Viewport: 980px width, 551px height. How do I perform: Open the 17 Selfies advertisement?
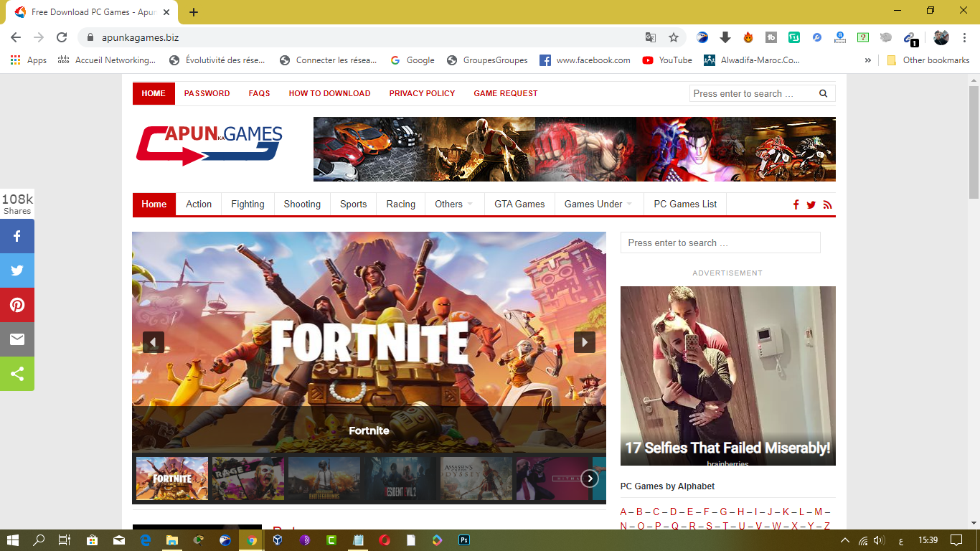pyautogui.click(x=728, y=376)
